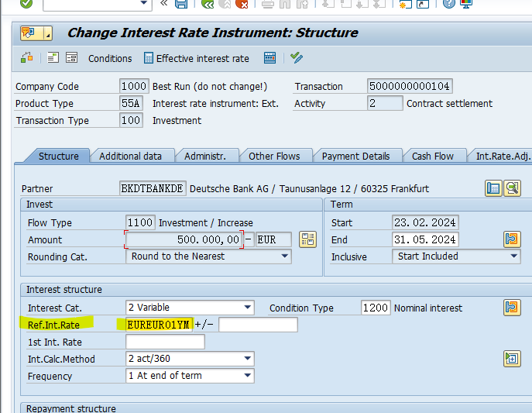Click into the 1st Int. Rate field
The height and width of the screenshot is (413, 532).
[x=165, y=342]
